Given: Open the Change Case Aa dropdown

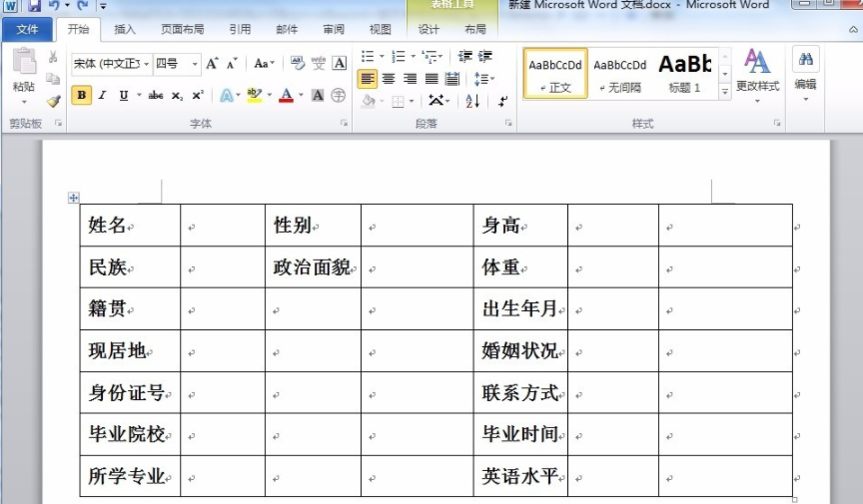Looking at the screenshot, I should pyautogui.click(x=264, y=64).
